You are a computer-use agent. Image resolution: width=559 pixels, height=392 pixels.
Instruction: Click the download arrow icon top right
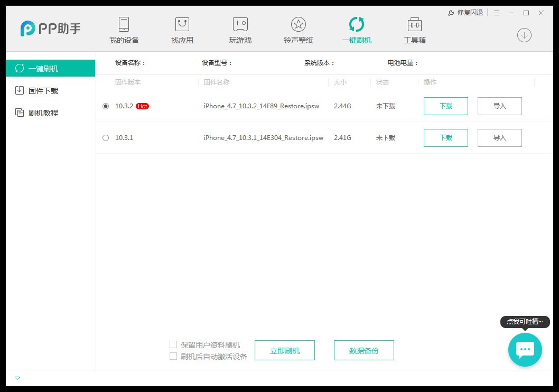click(x=524, y=35)
